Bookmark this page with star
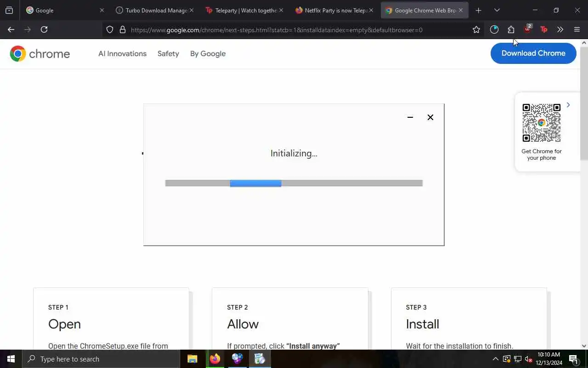 tap(476, 29)
